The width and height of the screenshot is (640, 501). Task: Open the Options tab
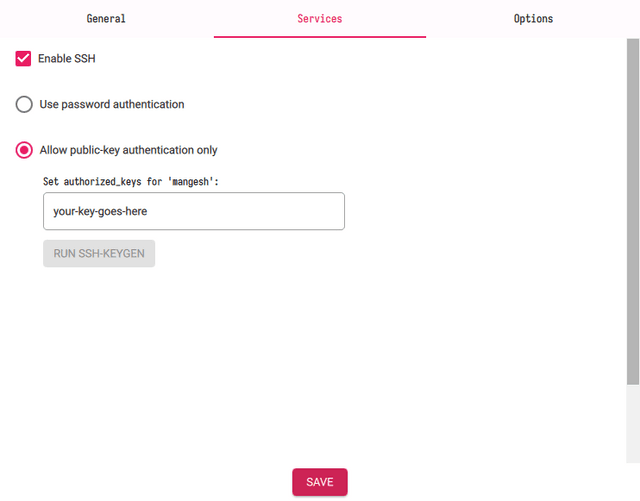533,19
